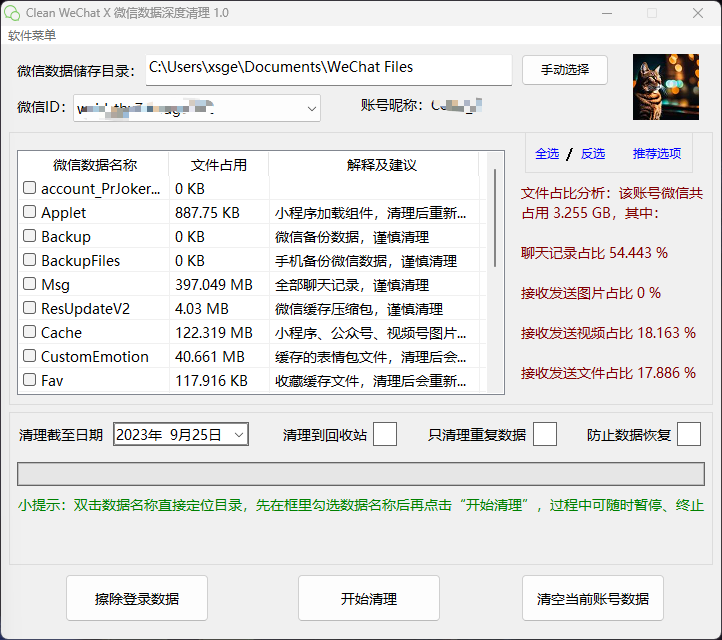Click the 全部聊天记录，谨慎清理 description
The height and width of the screenshot is (640, 722).
[352, 285]
